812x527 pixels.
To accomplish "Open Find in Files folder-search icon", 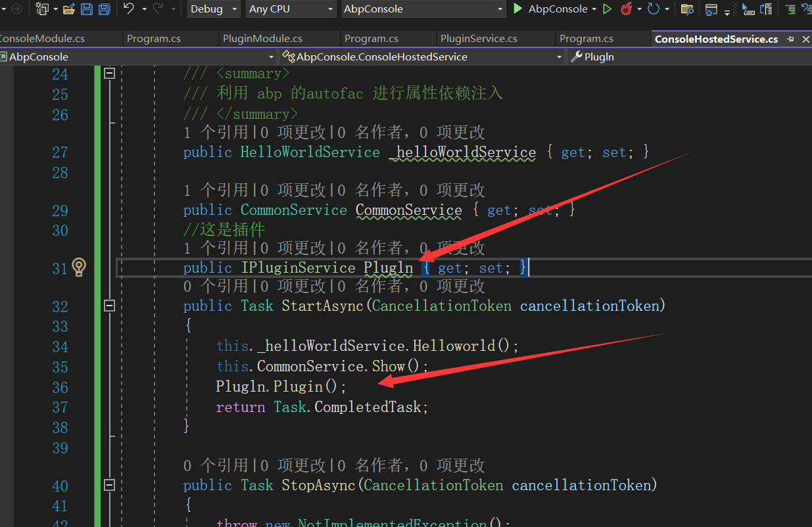I will (x=687, y=9).
